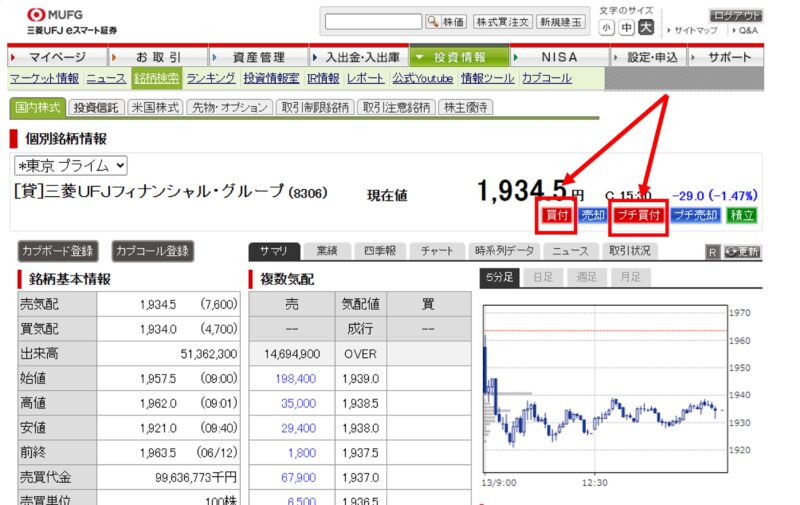Select the 米国株式 tab

pos(156,108)
